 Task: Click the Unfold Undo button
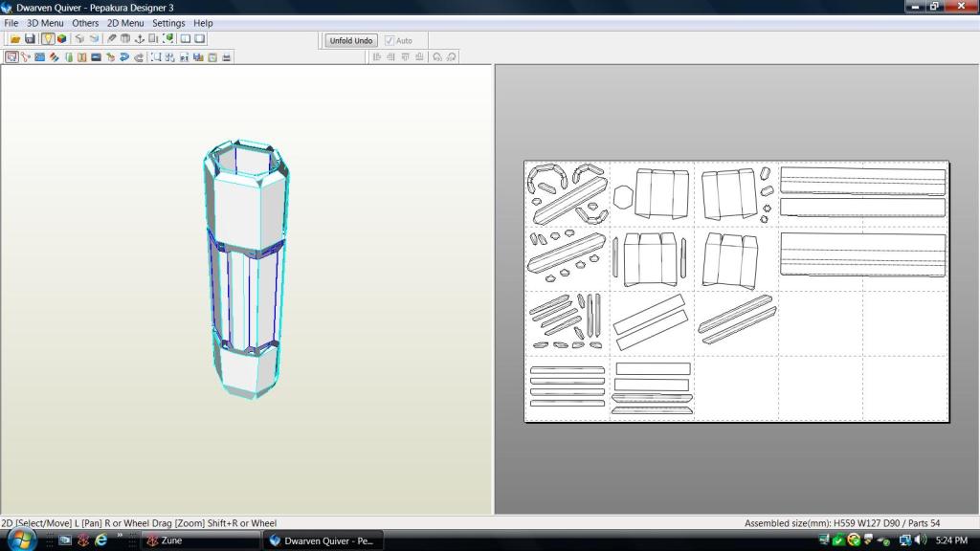pos(351,41)
